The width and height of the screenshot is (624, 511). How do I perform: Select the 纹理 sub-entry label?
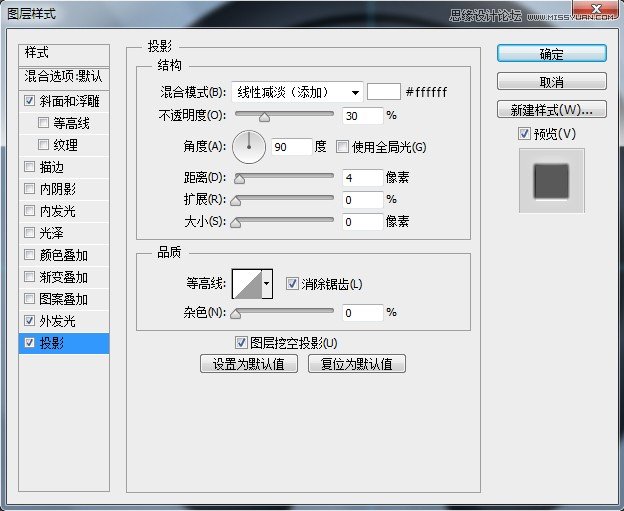point(65,145)
